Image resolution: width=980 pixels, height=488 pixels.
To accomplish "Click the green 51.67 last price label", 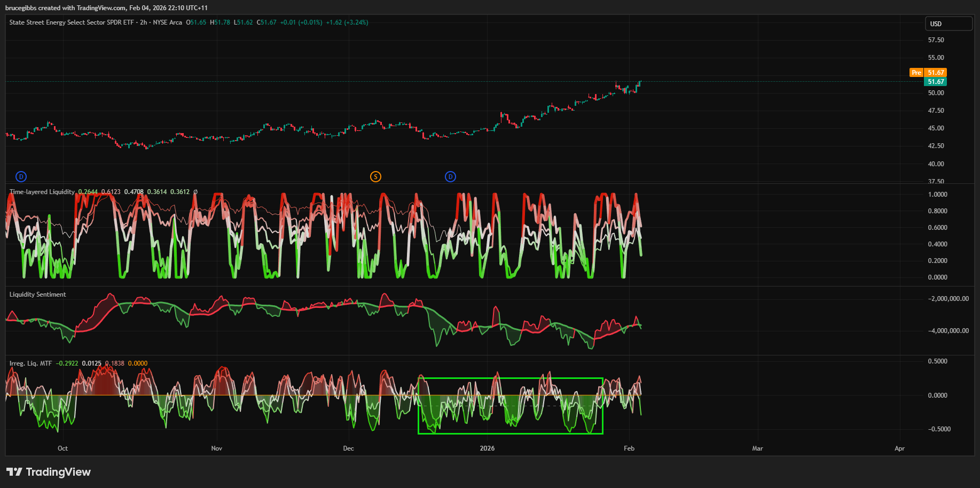I will click(936, 82).
